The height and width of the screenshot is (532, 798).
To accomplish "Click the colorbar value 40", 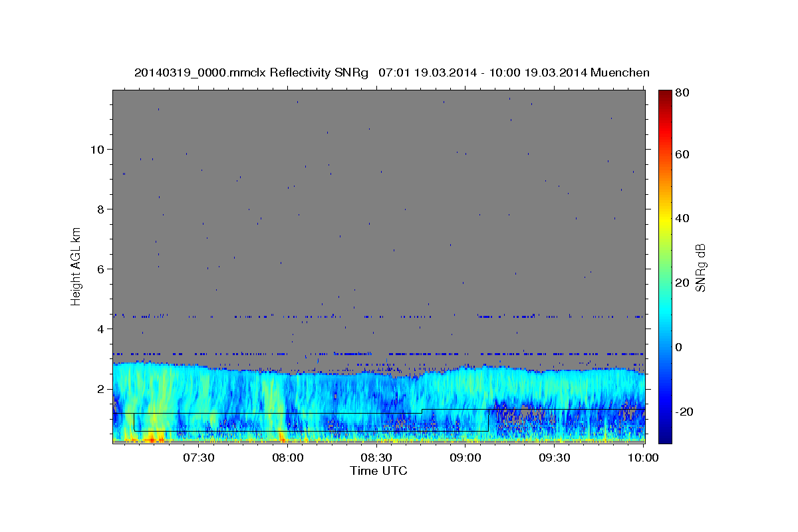I will tap(682, 218).
